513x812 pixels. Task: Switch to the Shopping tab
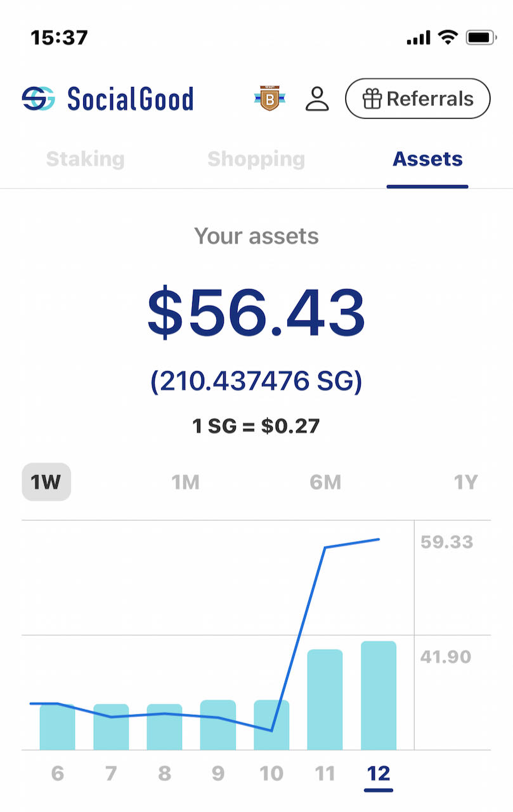click(256, 159)
